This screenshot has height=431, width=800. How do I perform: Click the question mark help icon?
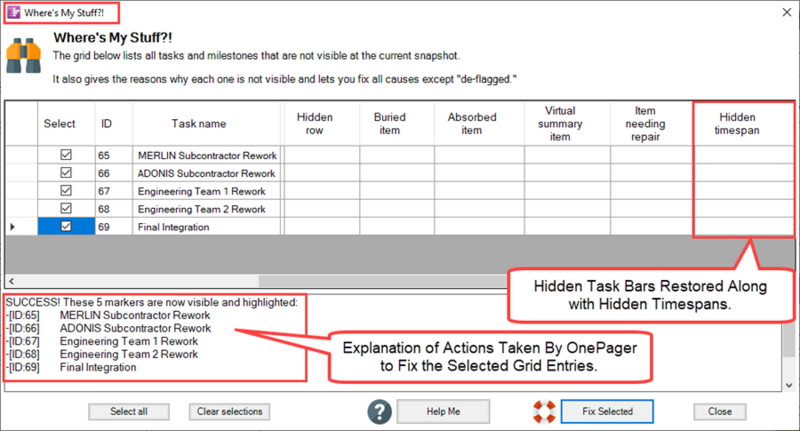click(x=380, y=412)
